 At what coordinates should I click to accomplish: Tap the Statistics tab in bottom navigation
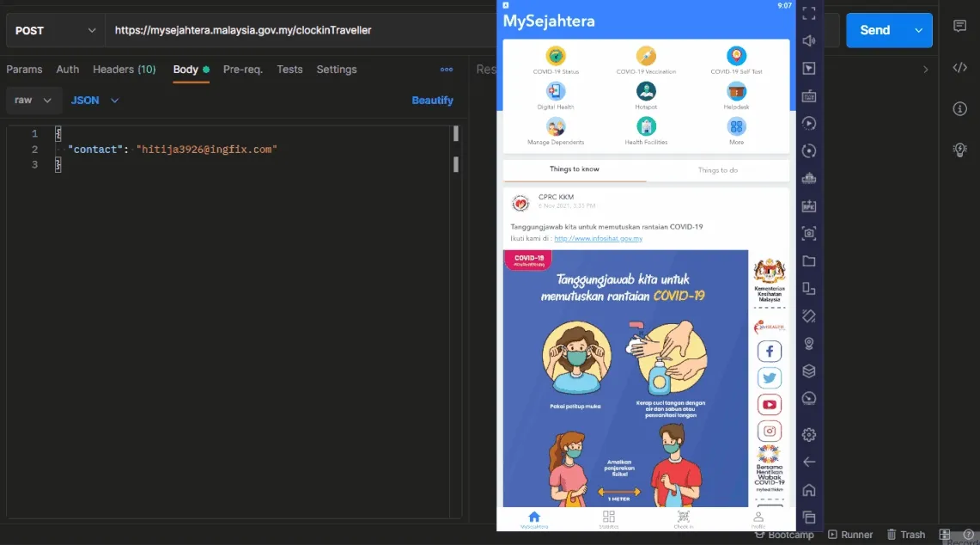609,519
